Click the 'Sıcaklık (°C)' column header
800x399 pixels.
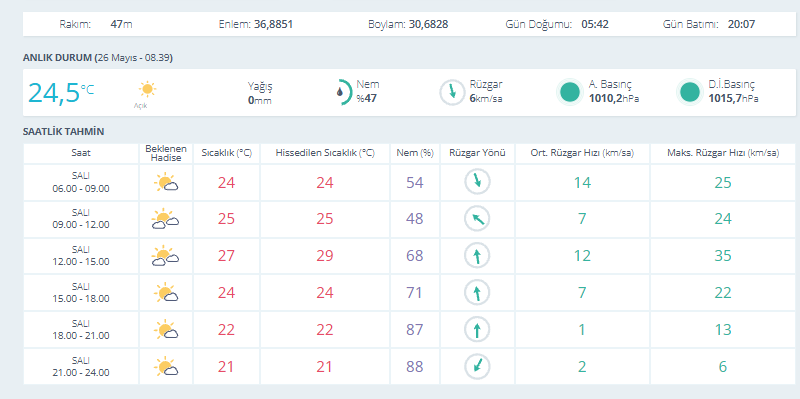pos(227,153)
